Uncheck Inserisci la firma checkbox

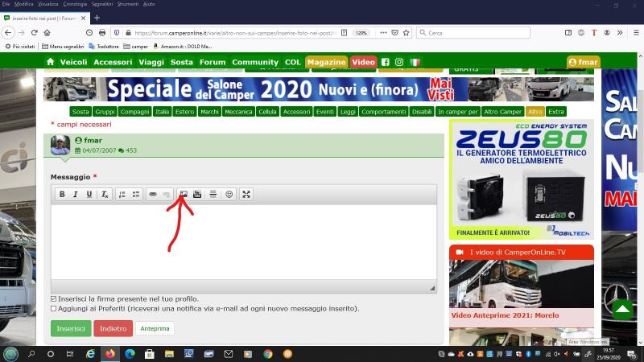coord(54,299)
